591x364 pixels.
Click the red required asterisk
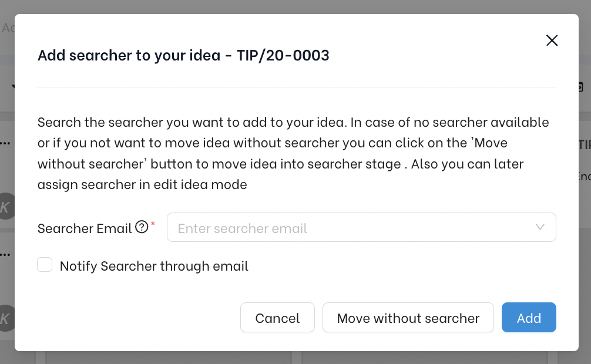click(x=153, y=224)
